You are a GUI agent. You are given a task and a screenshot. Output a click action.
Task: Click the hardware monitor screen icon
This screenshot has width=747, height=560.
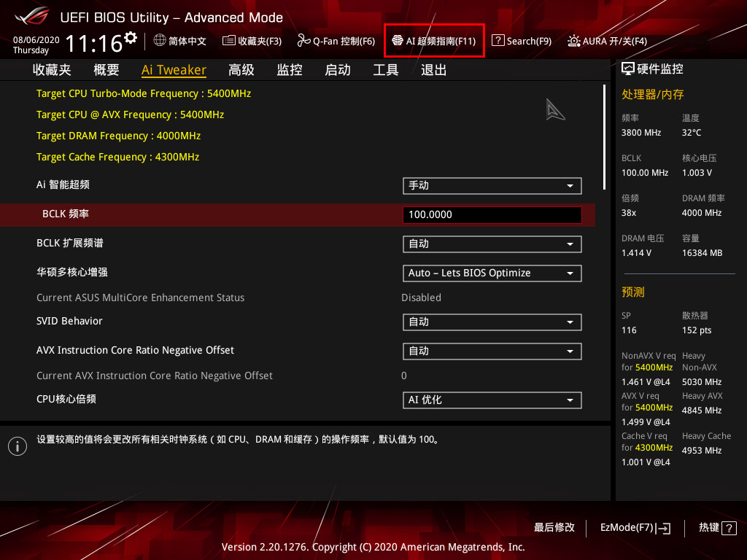pyautogui.click(x=628, y=69)
